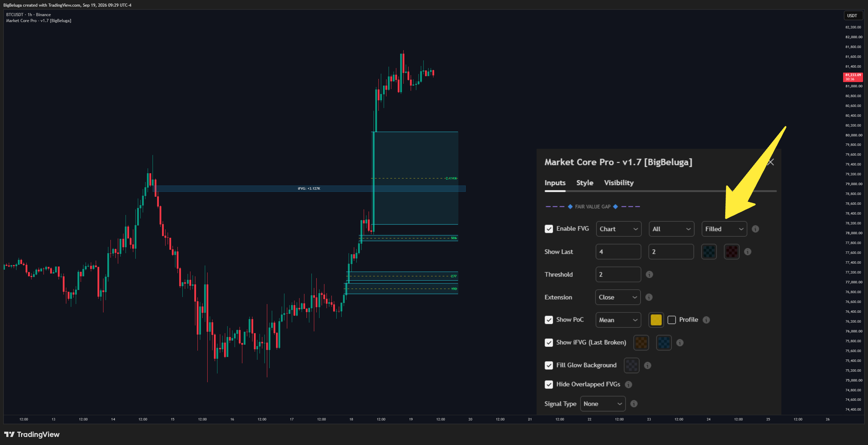868x445 pixels.
Task: Click the 80,000.00 price axis label
Action: 854,135
